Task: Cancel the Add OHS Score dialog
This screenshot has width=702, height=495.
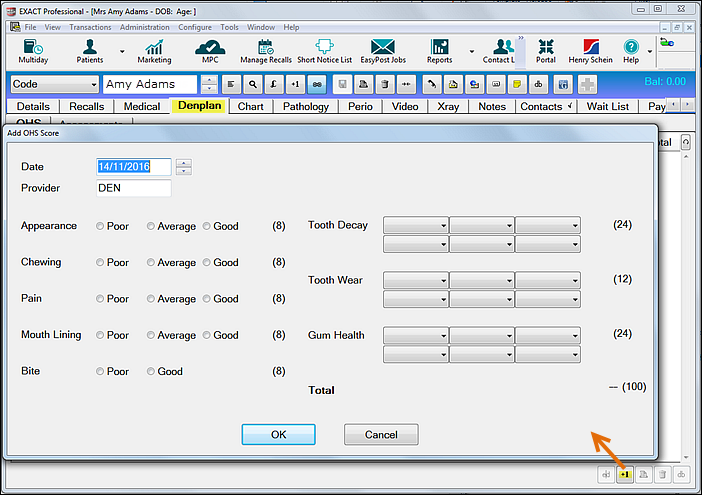Action: click(x=381, y=435)
